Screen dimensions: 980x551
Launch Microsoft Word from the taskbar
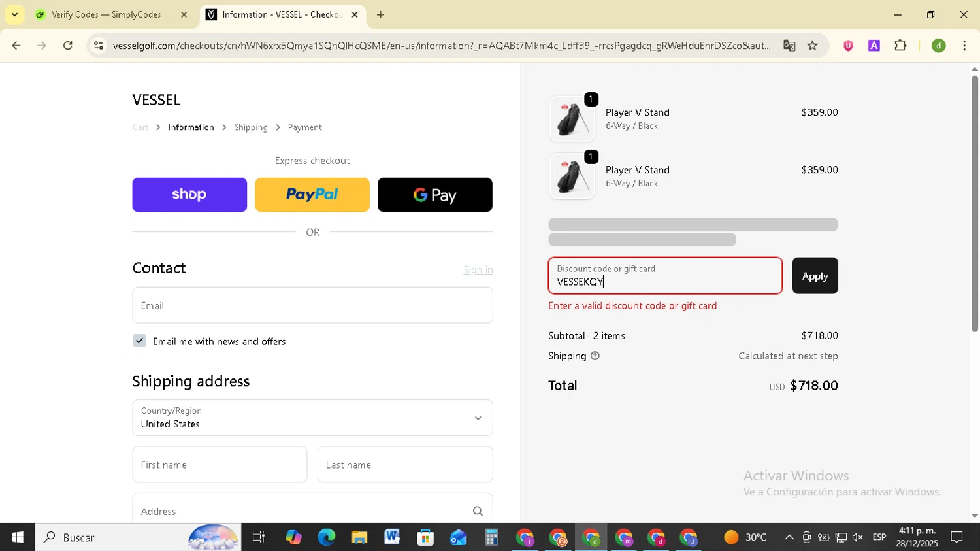[x=392, y=537]
